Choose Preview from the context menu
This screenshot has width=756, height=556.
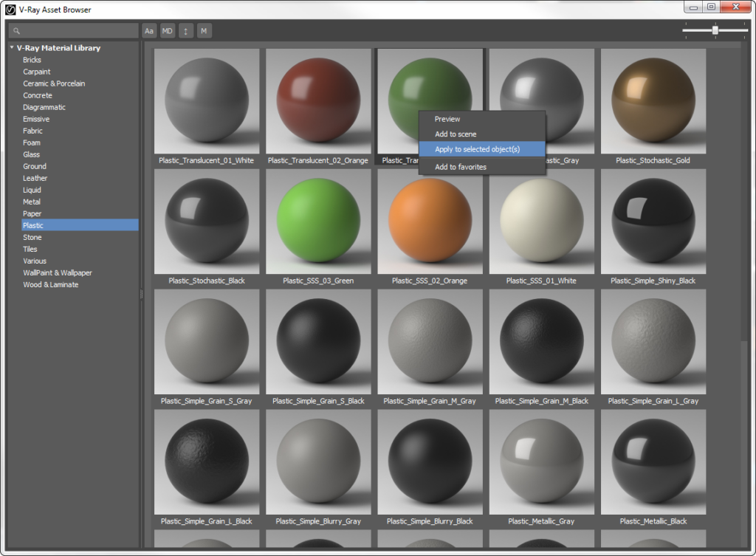click(x=481, y=119)
